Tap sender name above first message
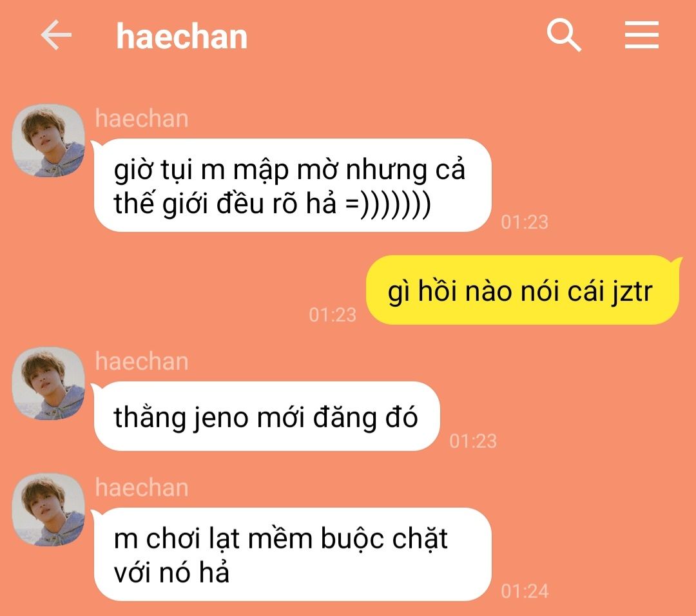696x616 pixels. [x=142, y=119]
